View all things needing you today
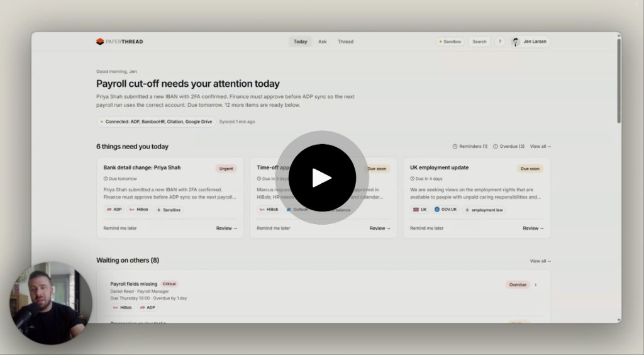The image size is (644, 355). pyautogui.click(x=540, y=146)
